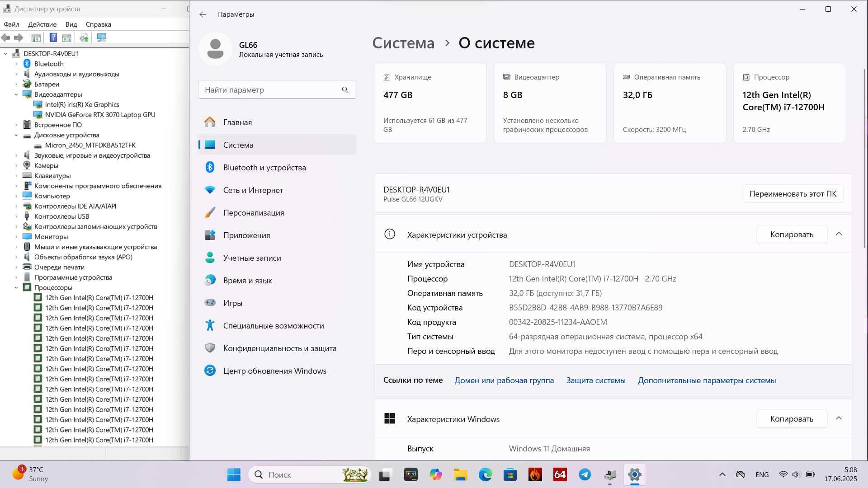Open Защита системы link

[596, 380]
